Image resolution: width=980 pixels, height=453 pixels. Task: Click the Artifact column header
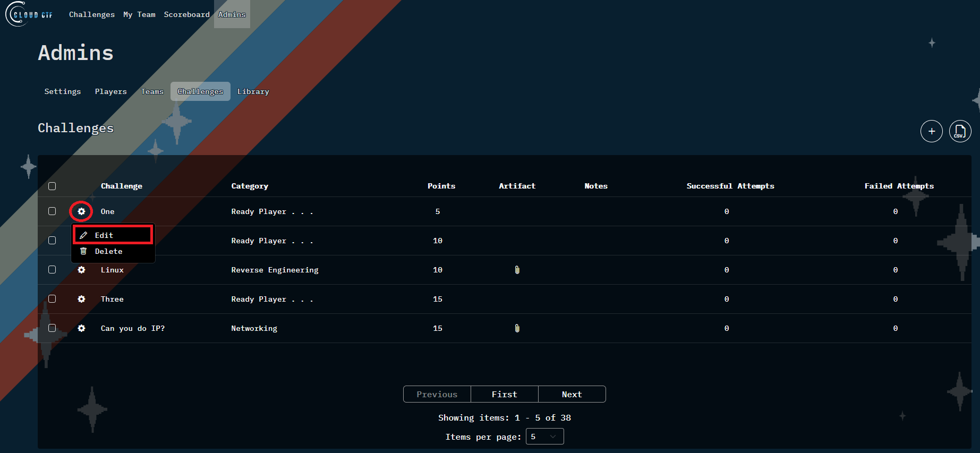[517, 186]
